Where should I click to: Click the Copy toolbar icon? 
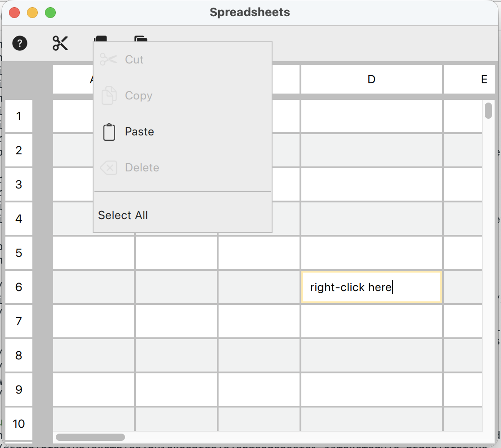(100, 39)
